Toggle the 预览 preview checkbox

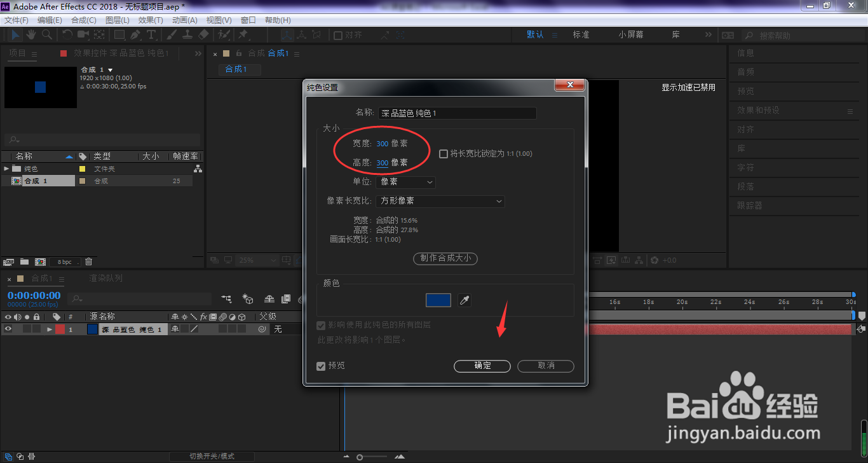click(321, 366)
